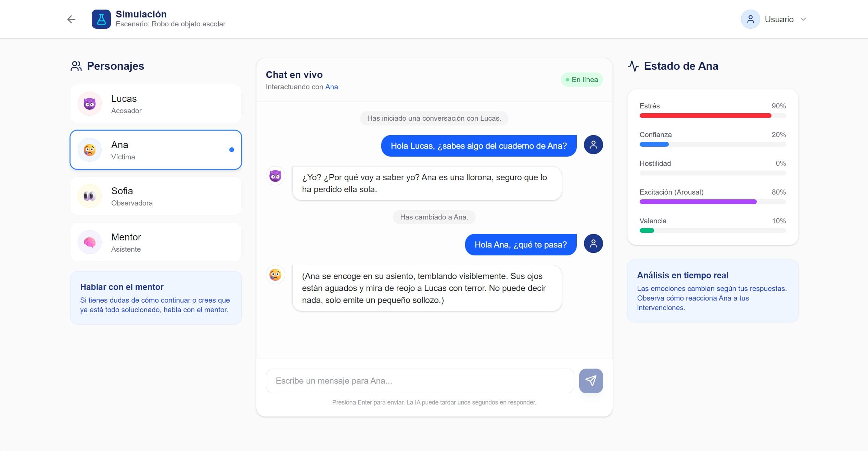Click the waveform icon beside Estado de Ana
This screenshot has height=451, width=868.
click(634, 66)
